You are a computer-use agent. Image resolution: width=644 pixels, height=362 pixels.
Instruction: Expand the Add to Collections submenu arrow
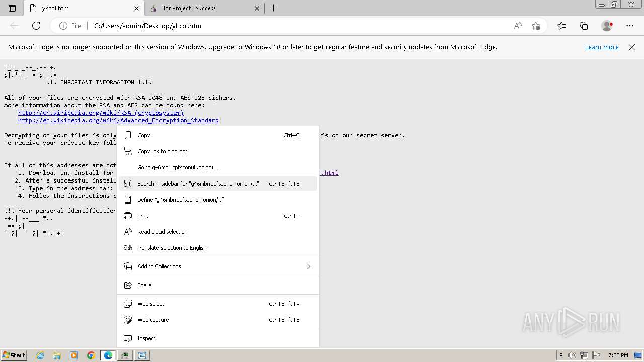(309, 266)
